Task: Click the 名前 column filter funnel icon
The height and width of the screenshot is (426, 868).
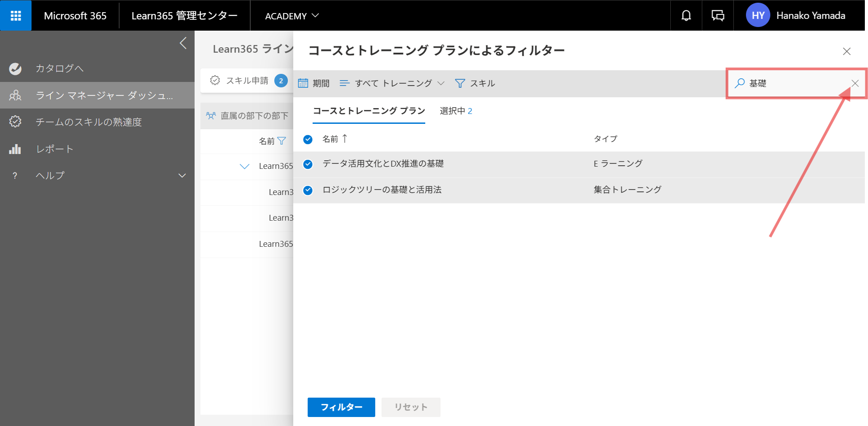Action: coord(282,141)
